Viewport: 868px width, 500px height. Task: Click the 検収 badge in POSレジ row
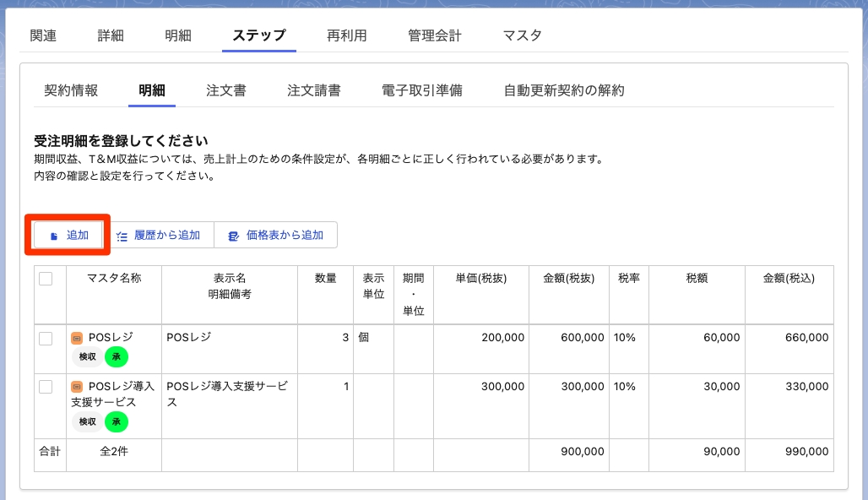(x=88, y=356)
